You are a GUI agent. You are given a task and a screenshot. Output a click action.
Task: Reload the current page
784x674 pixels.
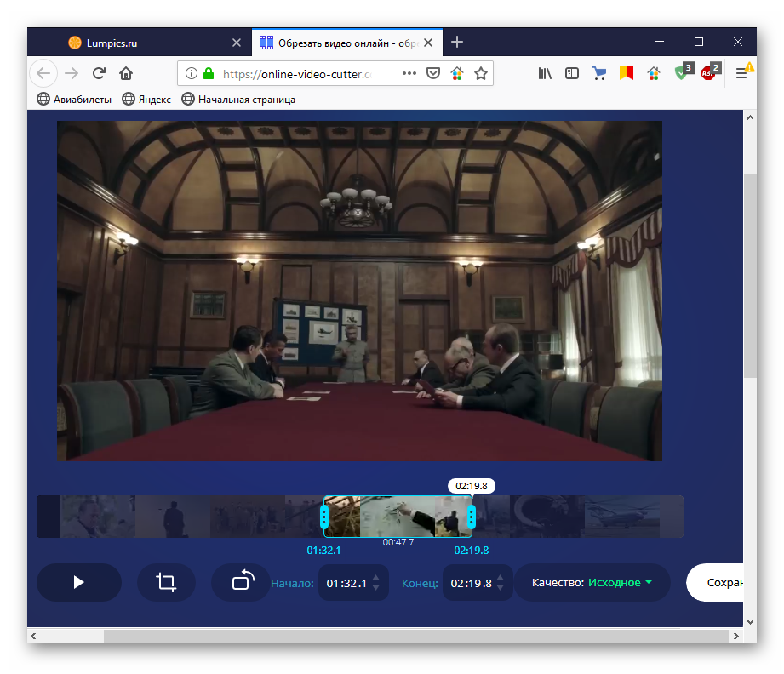100,73
